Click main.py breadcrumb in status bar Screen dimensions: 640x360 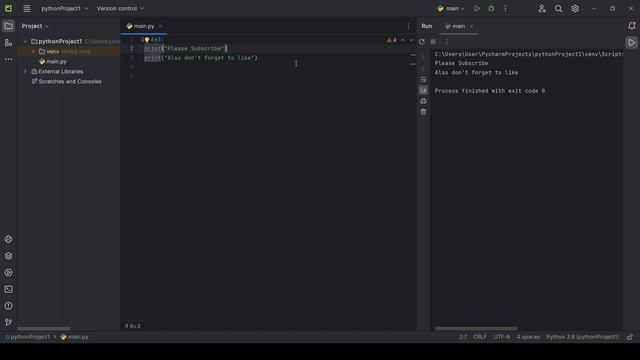[74, 337]
